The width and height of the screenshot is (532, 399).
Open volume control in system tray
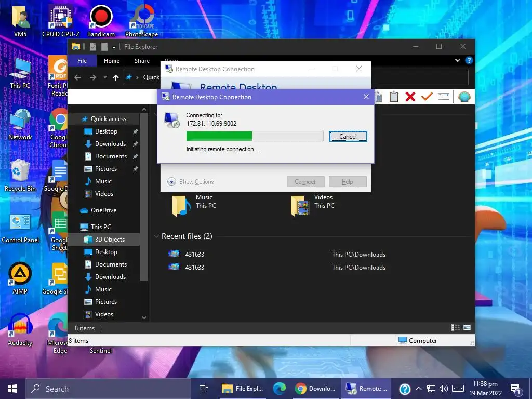(x=443, y=389)
